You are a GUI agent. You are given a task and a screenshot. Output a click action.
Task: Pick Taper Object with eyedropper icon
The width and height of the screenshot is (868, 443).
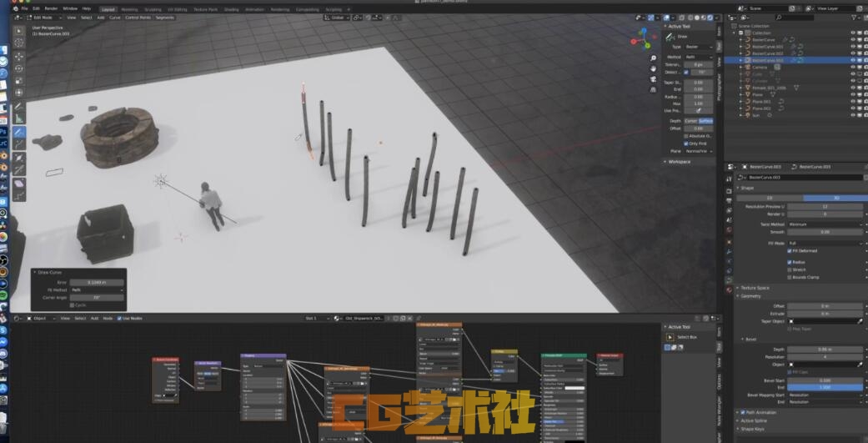click(860, 321)
